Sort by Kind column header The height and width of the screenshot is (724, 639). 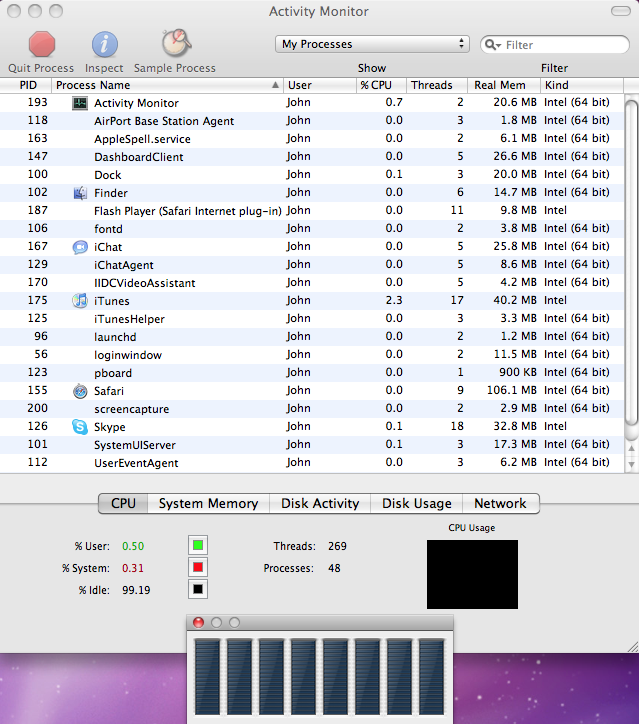pos(582,85)
